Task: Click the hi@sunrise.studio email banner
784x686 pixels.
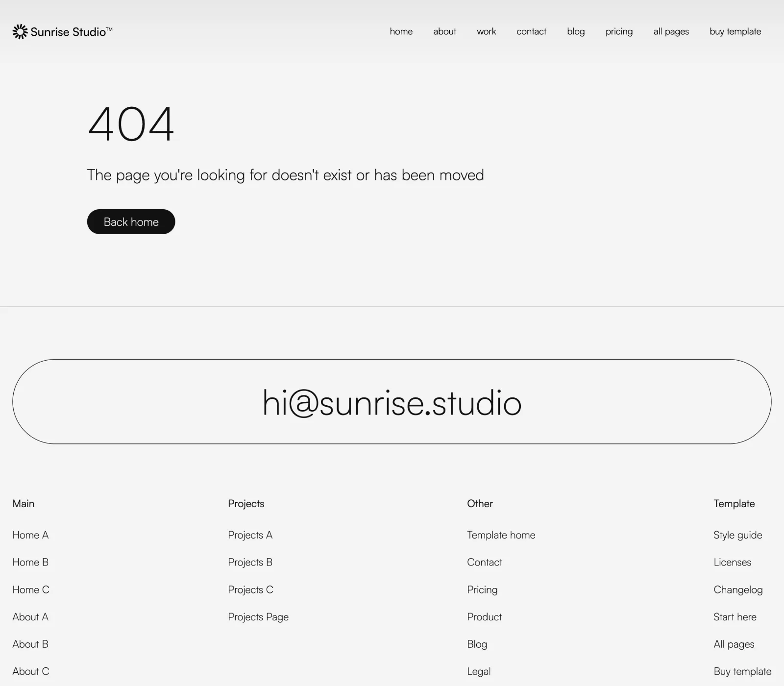Action: [x=392, y=402]
